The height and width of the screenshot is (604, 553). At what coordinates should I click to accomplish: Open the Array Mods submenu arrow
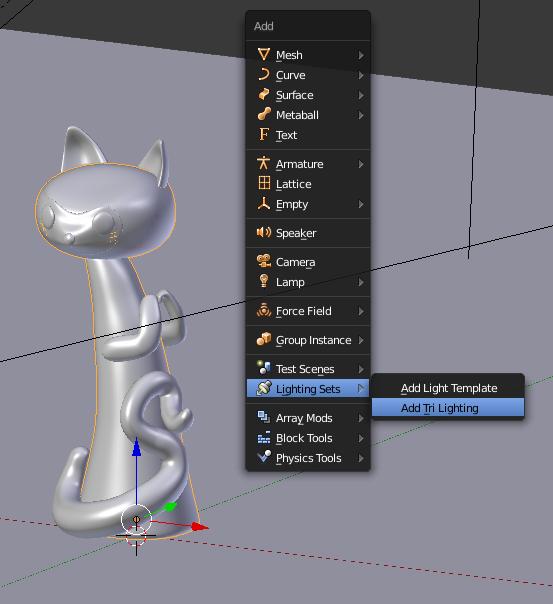(x=361, y=418)
